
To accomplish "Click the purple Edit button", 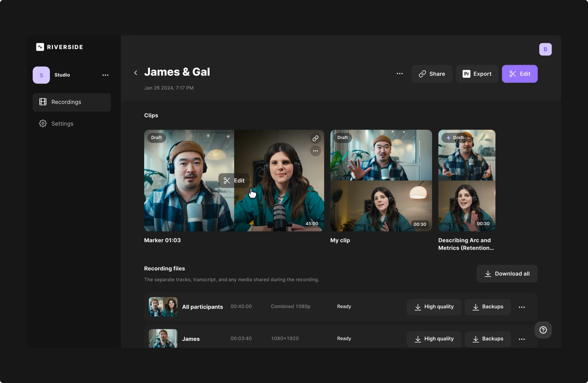I will pos(519,74).
